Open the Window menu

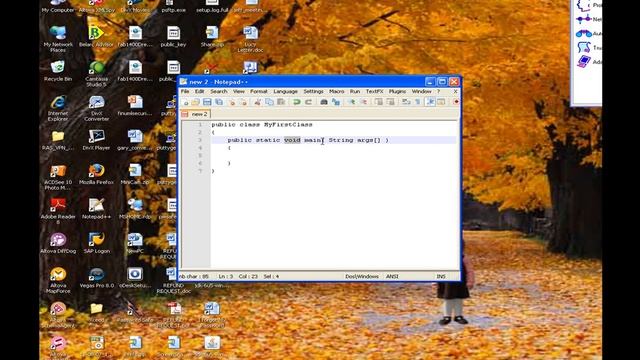(421, 91)
